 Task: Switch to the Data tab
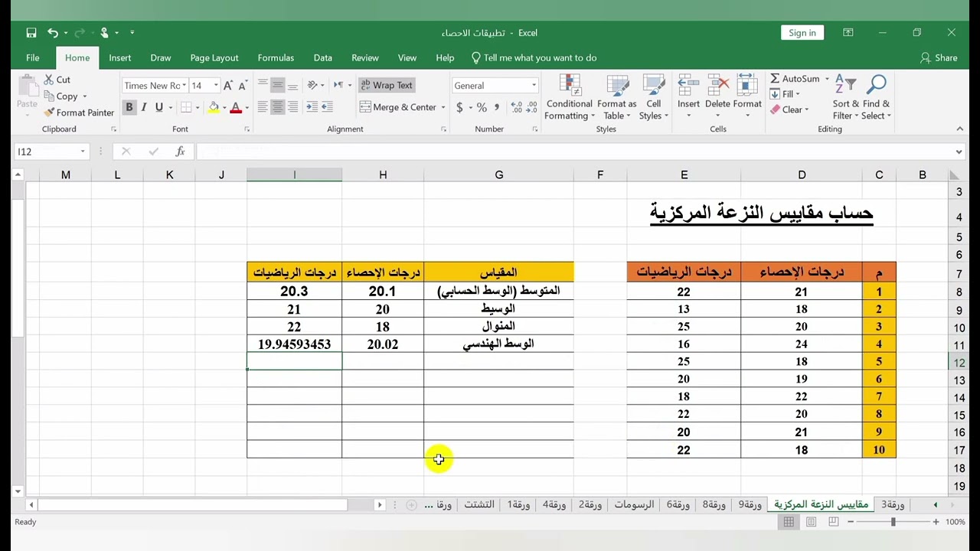323,57
